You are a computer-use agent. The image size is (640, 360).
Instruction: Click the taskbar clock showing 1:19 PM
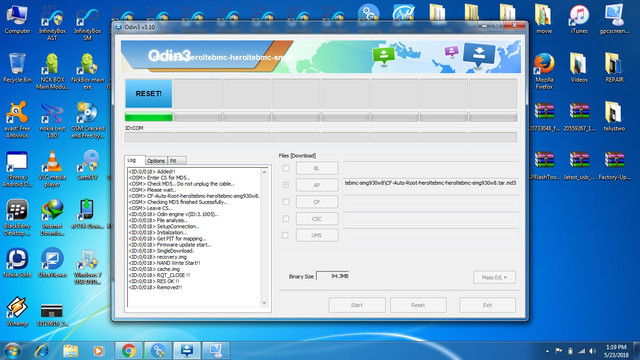click(616, 351)
